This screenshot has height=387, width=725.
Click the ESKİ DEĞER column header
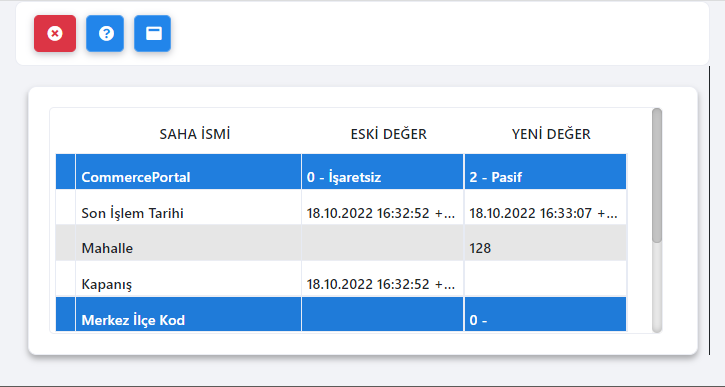[388, 134]
